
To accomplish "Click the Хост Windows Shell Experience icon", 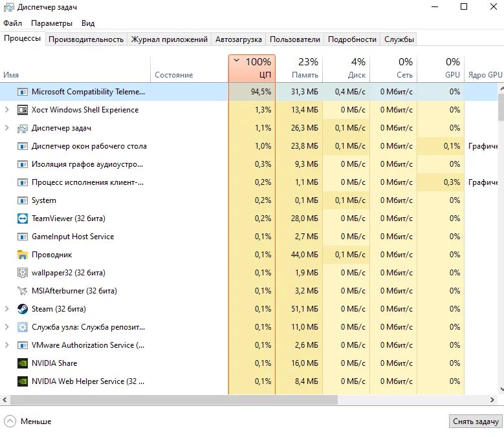I will point(22,110).
